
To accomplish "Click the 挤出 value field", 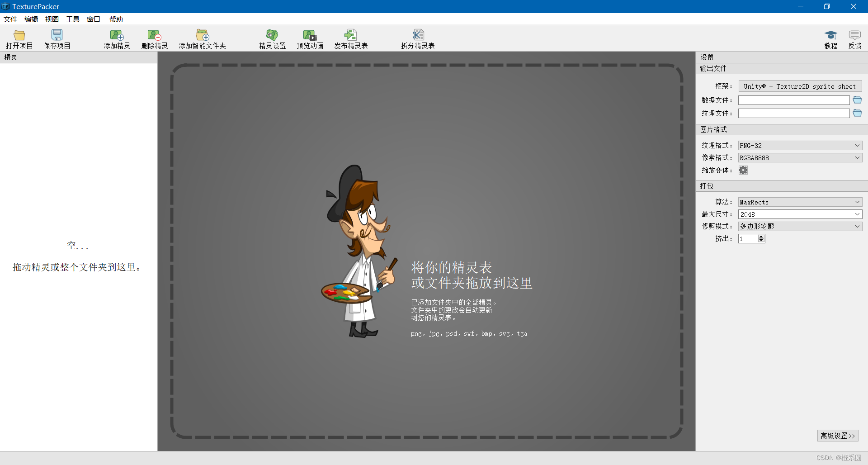I will 748,238.
